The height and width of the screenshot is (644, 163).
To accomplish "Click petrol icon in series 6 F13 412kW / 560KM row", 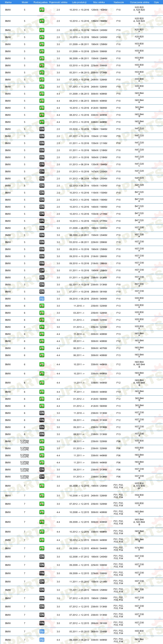I will click(x=42, y=406).
